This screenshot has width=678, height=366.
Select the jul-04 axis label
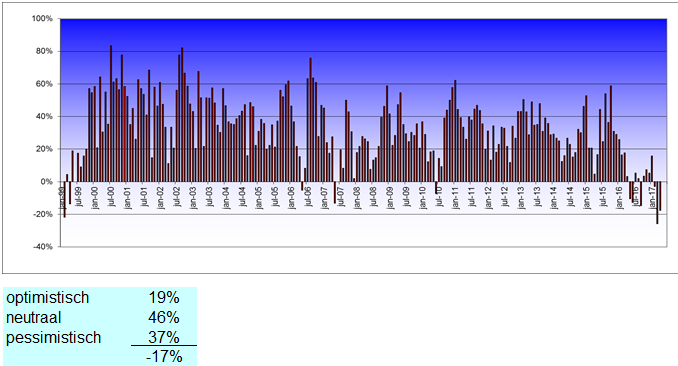(242, 196)
